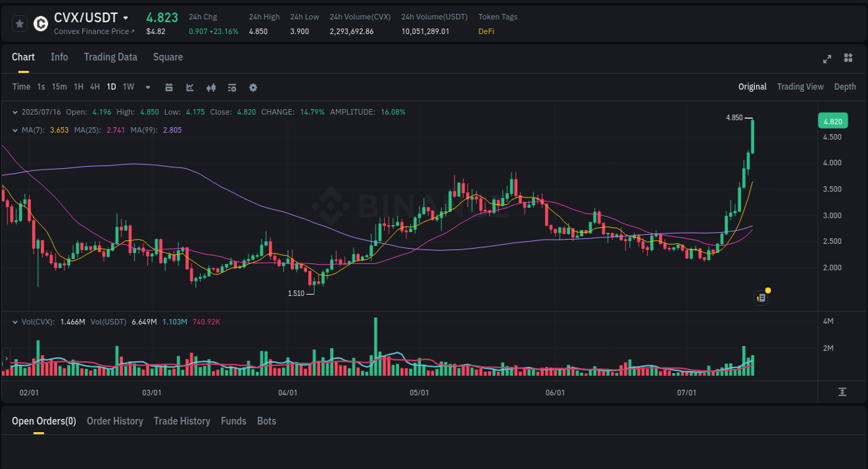Switch chart to Trading View mode
Screen dimensions: 868x469
800,87
